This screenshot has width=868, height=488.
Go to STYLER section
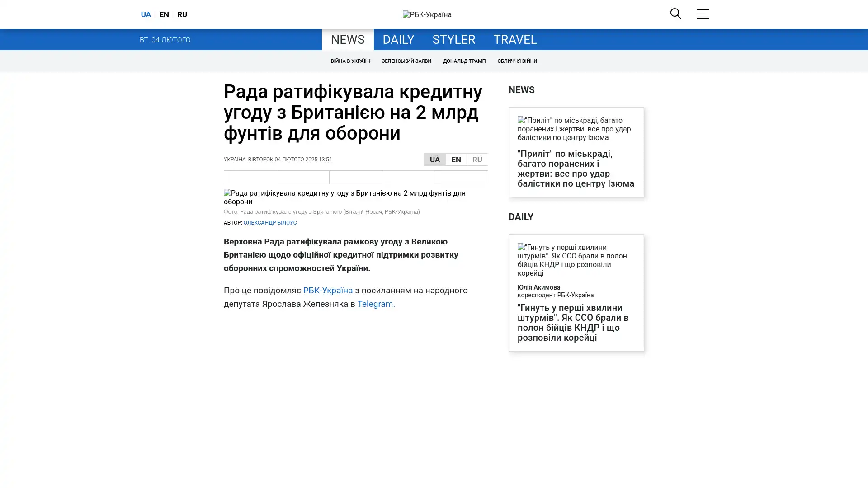click(453, 40)
